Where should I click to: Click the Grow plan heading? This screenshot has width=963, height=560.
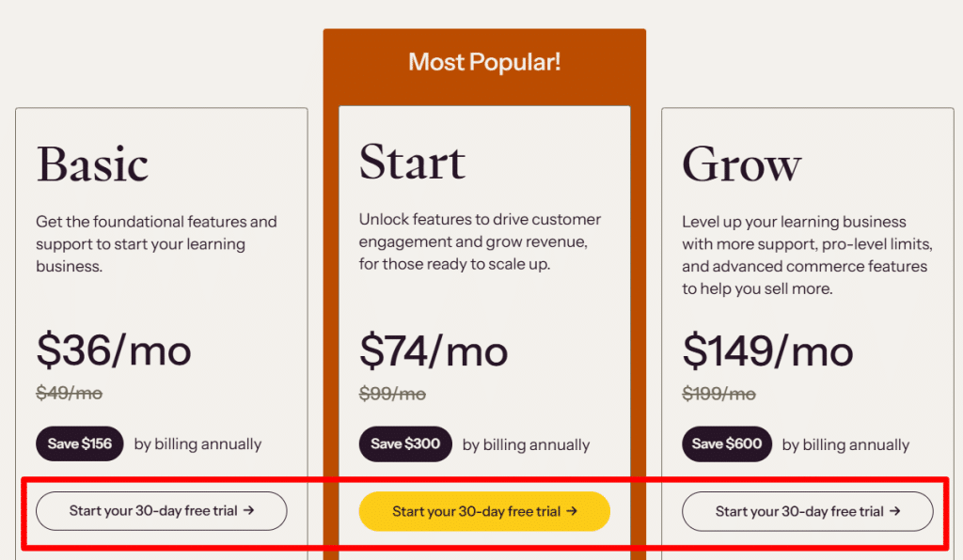(741, 165)
